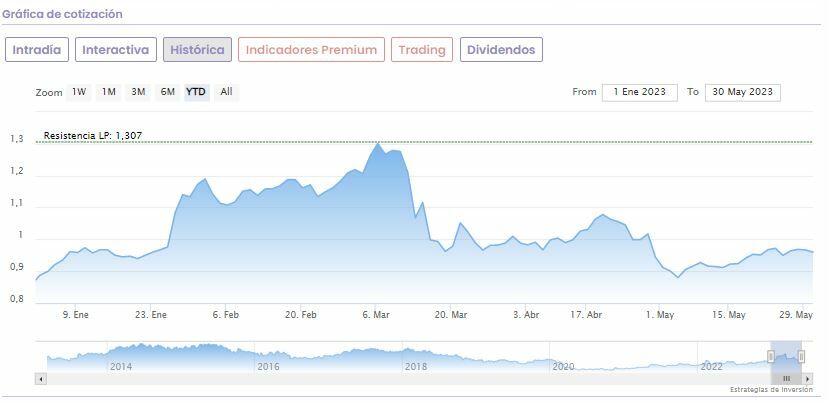The image size is (829, 404).
Task: Go to the Trading tab
Action: coord(422,49)
